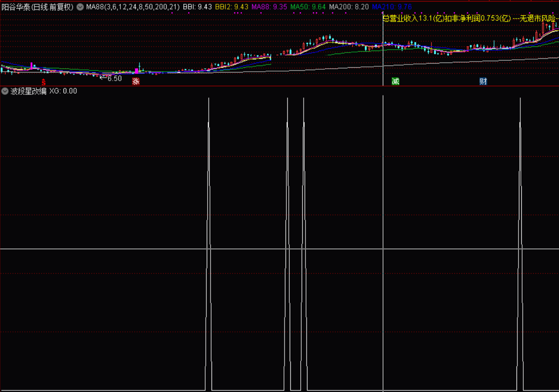Click the MA88(3,6,12,24,8,50,200,21) parameter label

point(133,7)
